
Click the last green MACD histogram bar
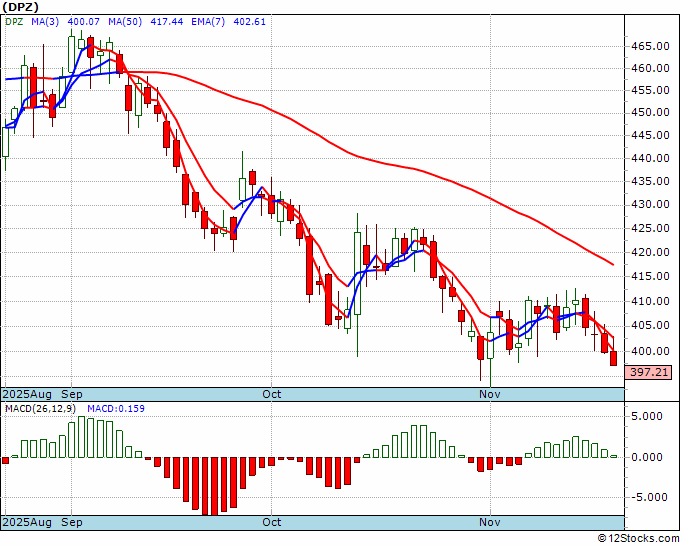pos(613,456)
